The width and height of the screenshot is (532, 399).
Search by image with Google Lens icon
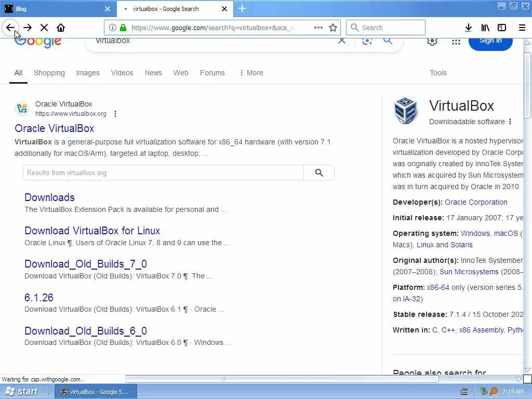[367, 41]
